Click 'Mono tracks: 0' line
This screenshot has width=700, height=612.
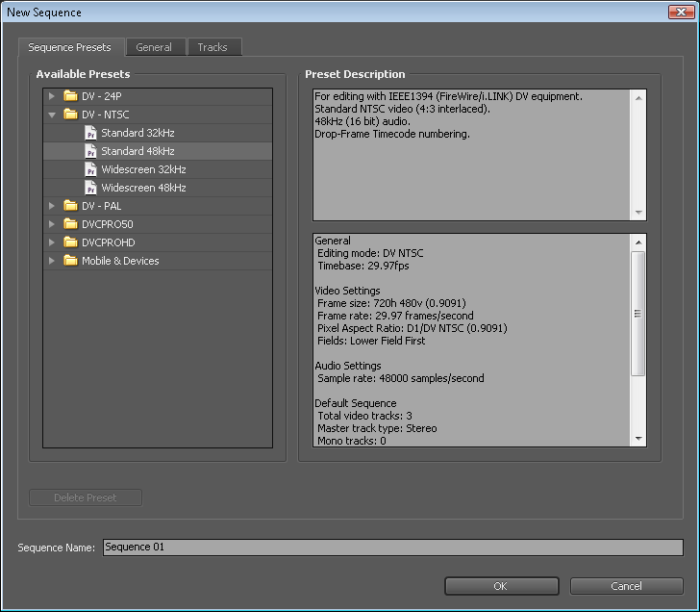pos(351,441)
